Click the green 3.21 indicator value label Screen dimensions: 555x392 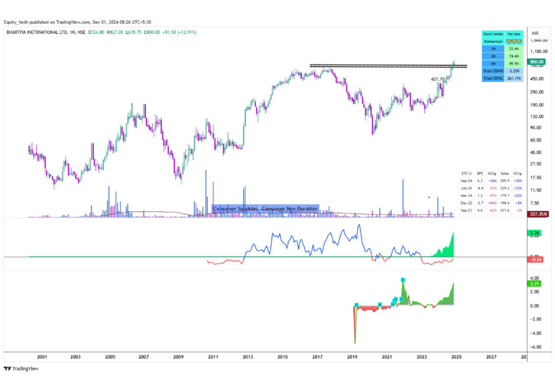pos(535,284)
